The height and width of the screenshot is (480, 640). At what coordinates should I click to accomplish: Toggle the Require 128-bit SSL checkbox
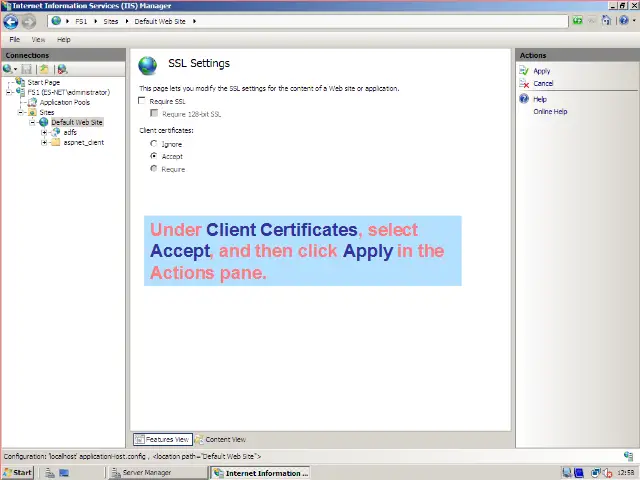(x=154, y=113)
